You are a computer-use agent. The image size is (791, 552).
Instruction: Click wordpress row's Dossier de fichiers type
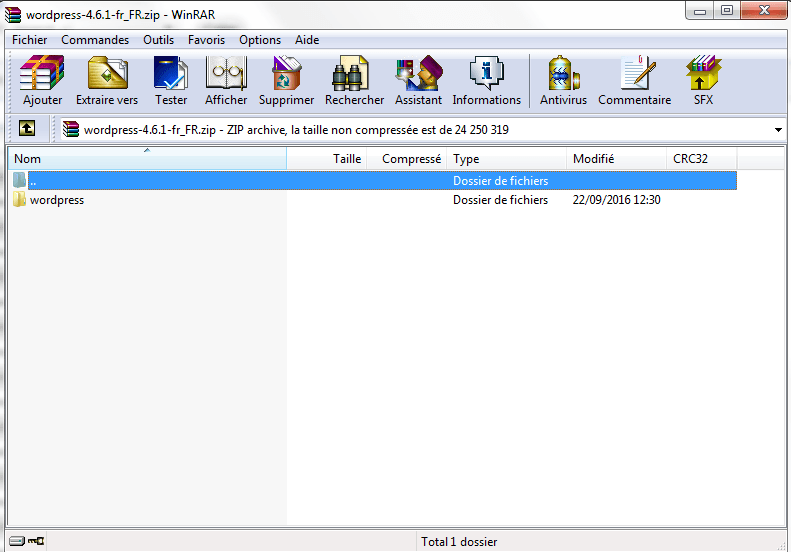click(x=500, y=200)
